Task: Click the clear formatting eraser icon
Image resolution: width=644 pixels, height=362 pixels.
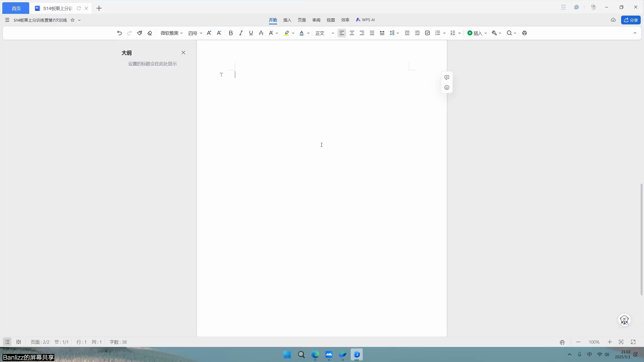Action: 150,33
